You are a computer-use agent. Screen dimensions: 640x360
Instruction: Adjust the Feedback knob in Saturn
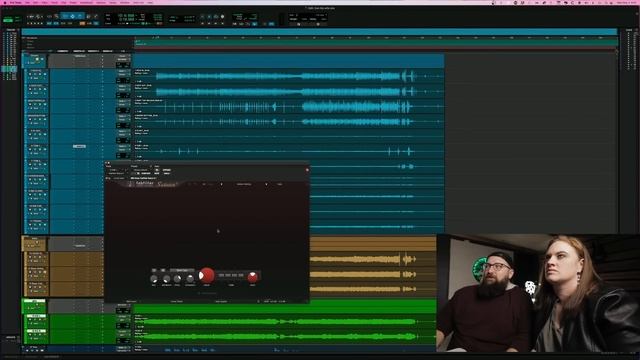pyautogui.click(x=167, y=279)
